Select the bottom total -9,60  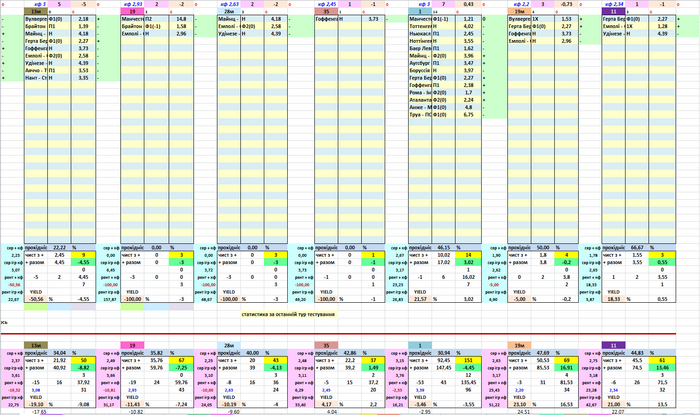233,412
